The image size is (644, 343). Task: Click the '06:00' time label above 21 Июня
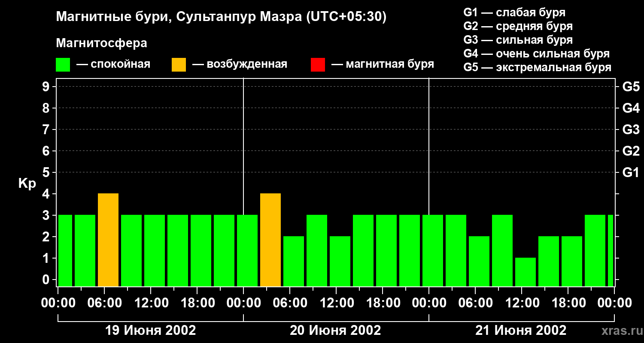coord(476,303)
